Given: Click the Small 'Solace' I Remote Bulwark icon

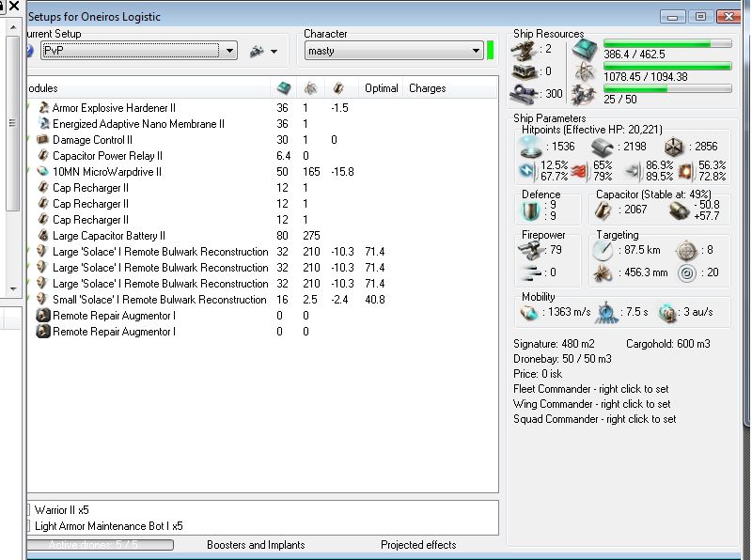Looking at the screenshot, I should coord(42,299).
